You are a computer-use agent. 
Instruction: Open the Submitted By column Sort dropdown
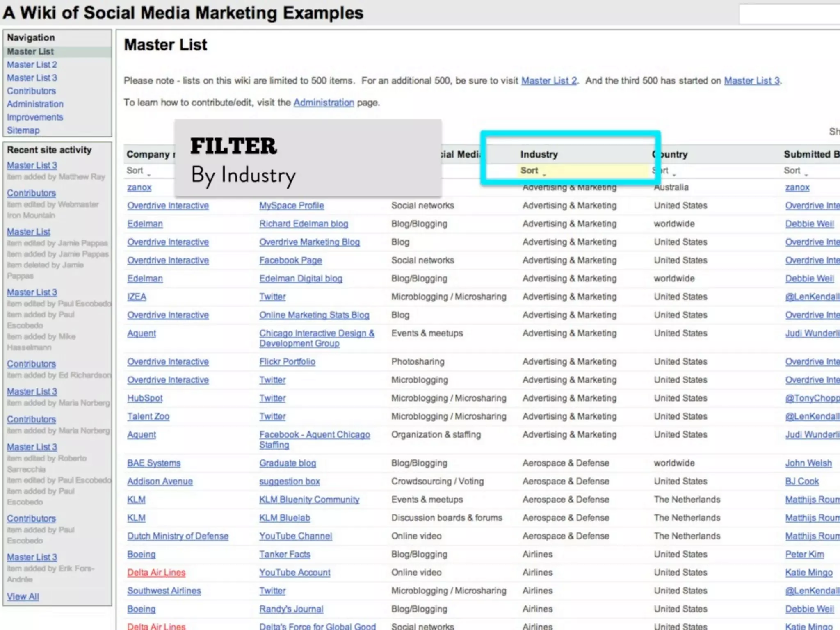pyautogui.click(x=795, y=171)
